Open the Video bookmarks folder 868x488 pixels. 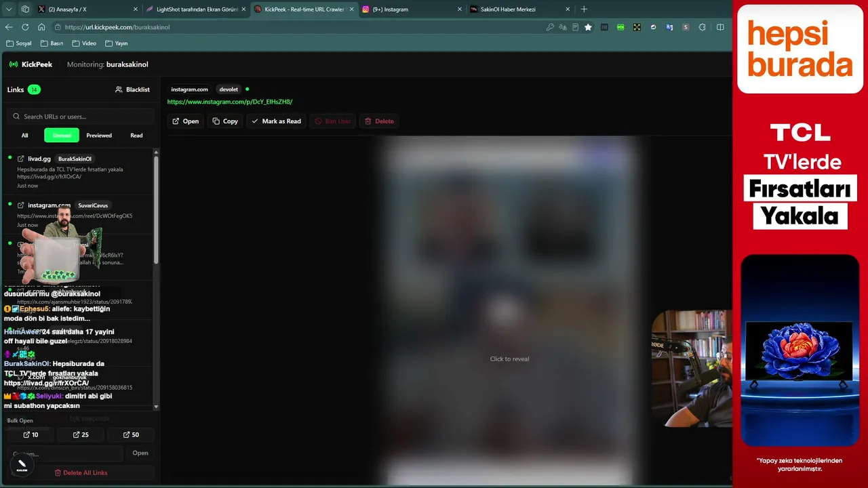tap(84, 43)
